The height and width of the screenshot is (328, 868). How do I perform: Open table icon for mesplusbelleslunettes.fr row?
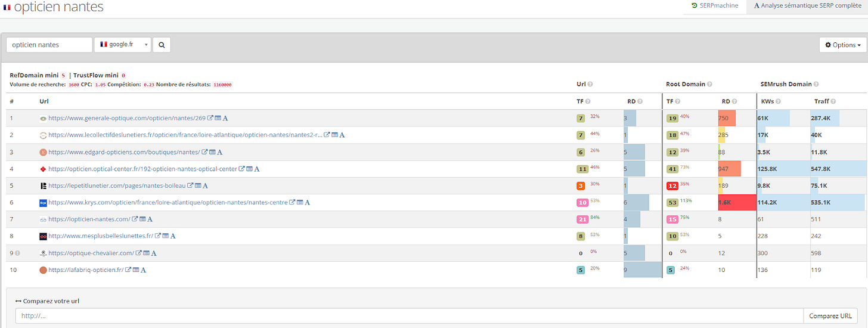tap(165, 236)
